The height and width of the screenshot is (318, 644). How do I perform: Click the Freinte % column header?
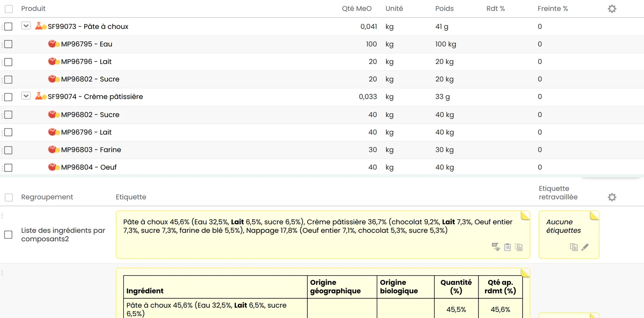(x=553, y=9)
